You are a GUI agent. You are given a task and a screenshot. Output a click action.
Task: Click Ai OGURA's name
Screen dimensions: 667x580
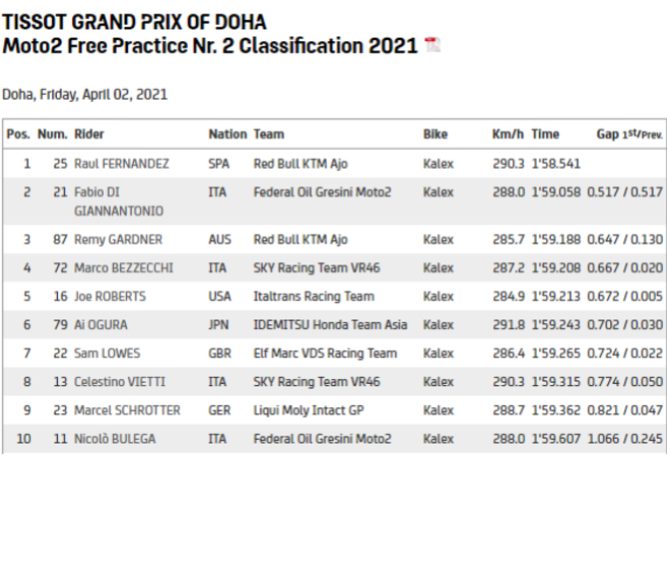(101, 325)
